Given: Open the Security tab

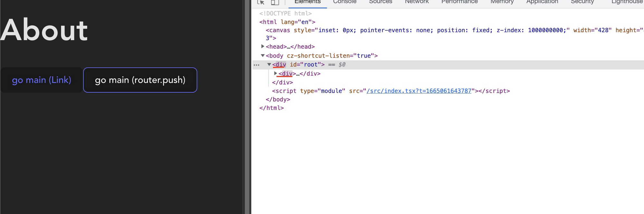Looking at the screenshot, I should pyautogui.click(x=582, y=2).
